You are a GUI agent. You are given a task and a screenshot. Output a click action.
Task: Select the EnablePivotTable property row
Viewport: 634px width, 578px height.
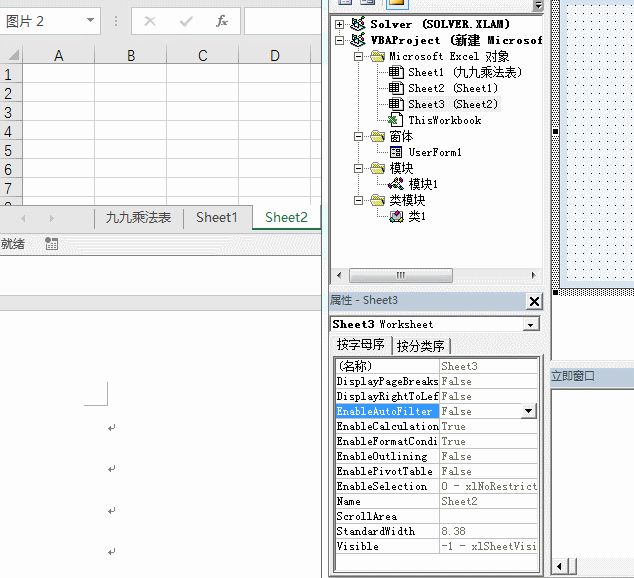pyautogui.click(x=436, y=471)
